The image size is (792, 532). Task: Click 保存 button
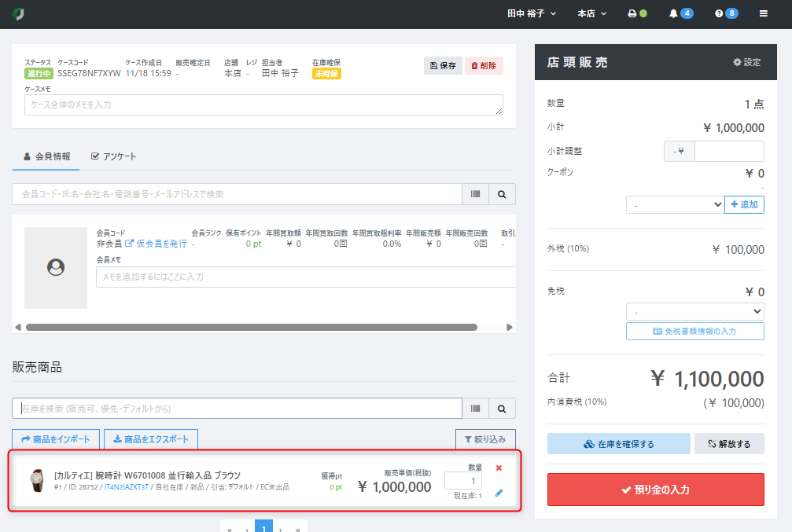coord(443,66)
